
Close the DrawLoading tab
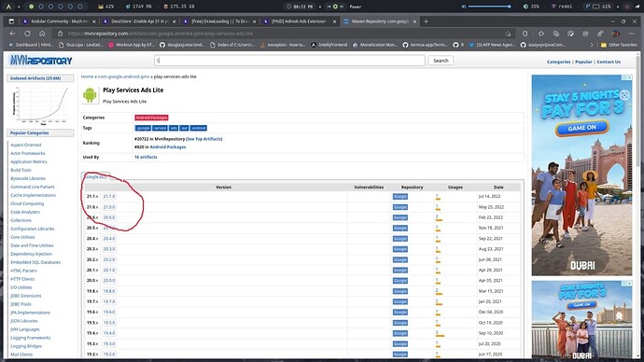pyautogui.click(x=254, y=21)
